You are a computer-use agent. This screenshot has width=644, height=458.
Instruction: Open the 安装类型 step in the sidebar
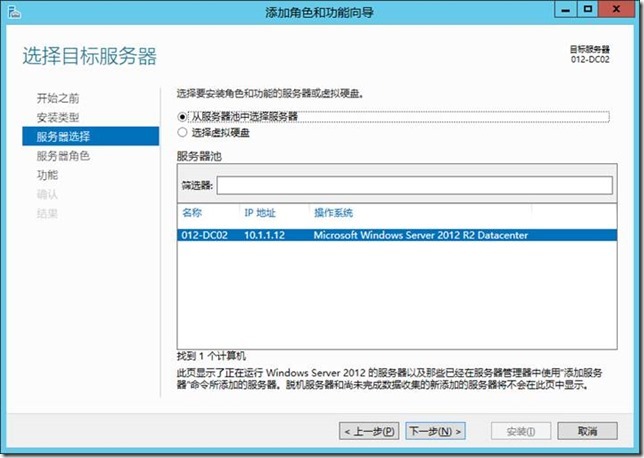point(58,117)
